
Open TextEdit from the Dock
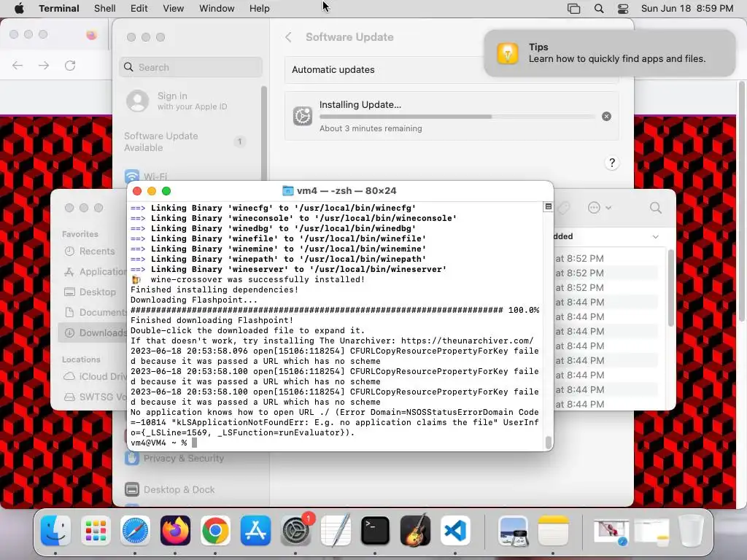coord(336,531)
